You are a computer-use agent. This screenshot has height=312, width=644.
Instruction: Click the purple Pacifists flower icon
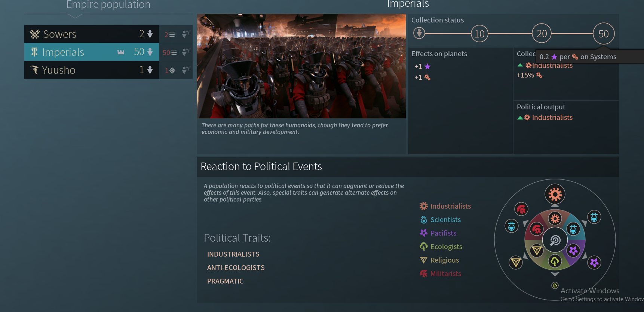[573, 250]
